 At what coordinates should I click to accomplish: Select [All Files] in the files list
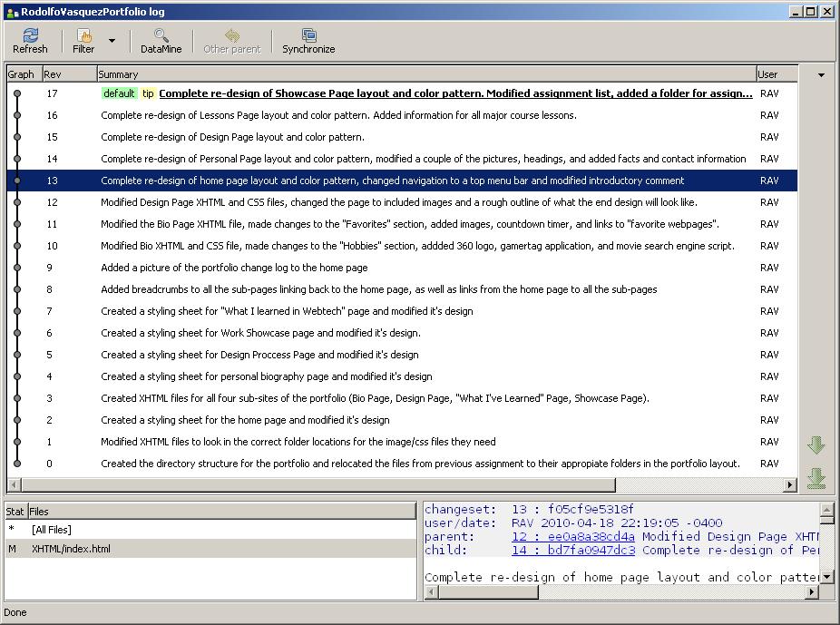coord(210,530)
